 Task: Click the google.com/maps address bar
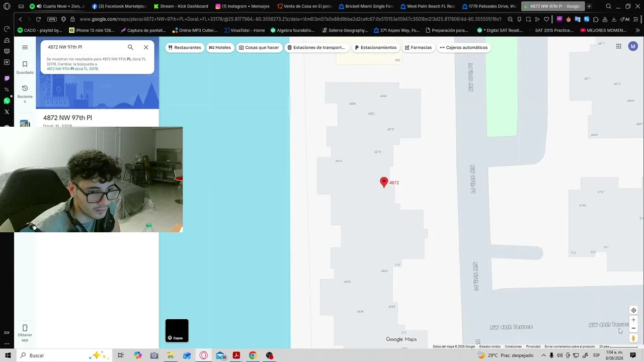(290, 19)
